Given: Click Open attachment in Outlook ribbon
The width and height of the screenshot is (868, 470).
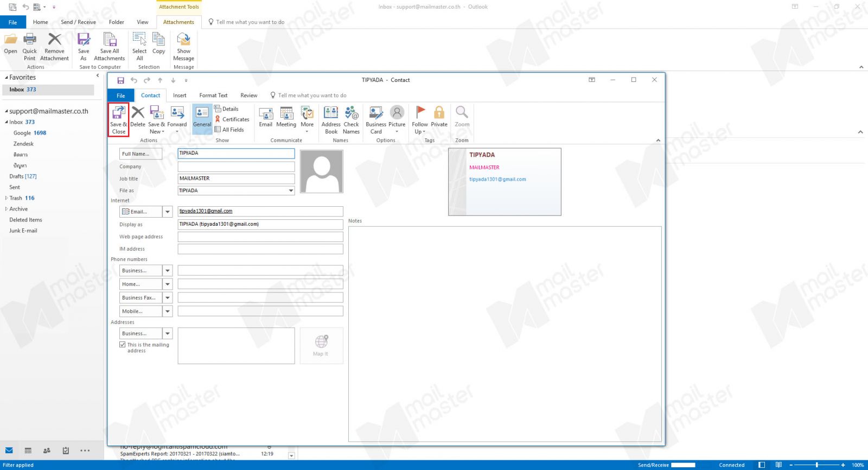Looking at the screenshot, I should (10, 44).
